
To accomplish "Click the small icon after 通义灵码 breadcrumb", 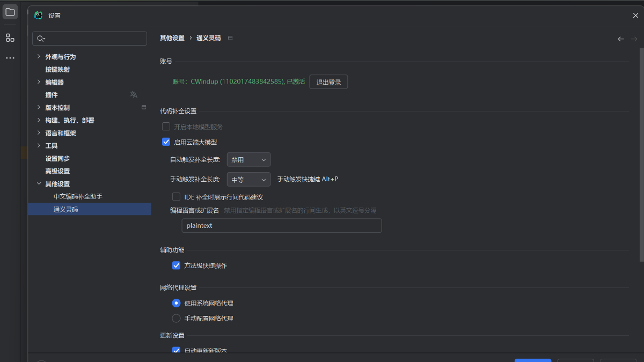I will 230,38.
